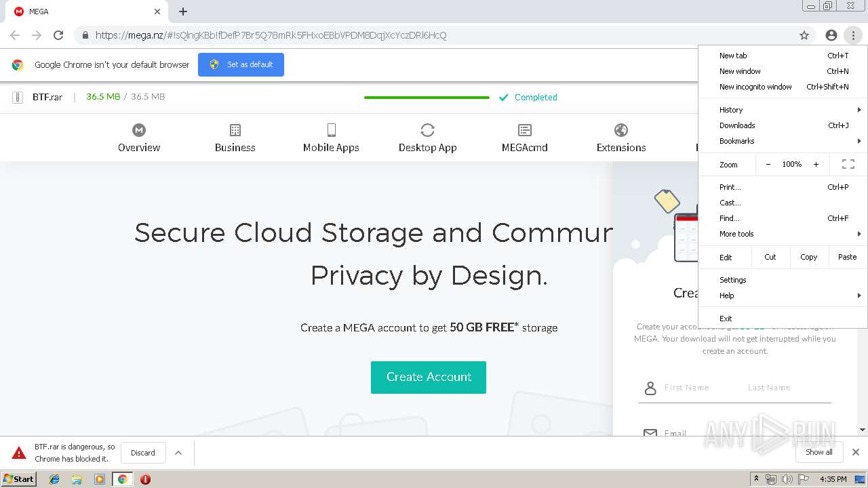The width and height of the screenshot is (868, 488).
Task: Click the Completed download status text
Action: (536, 98)
